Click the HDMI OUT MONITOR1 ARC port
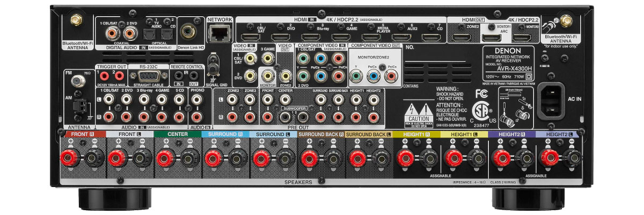644x215 pixels. 492,37
